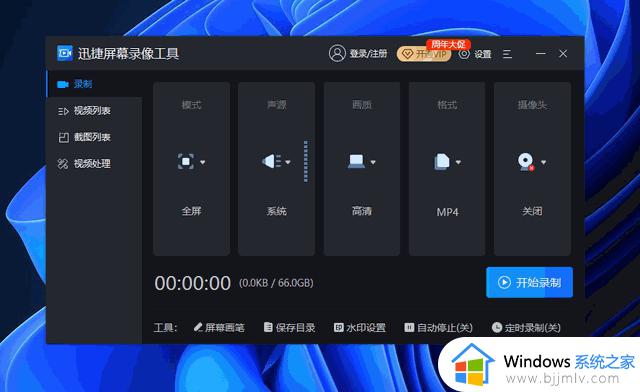The width and height of the screenshot is (640, 392).
Task: Open the 设置 text label
Action: click(x=482, y=54)
